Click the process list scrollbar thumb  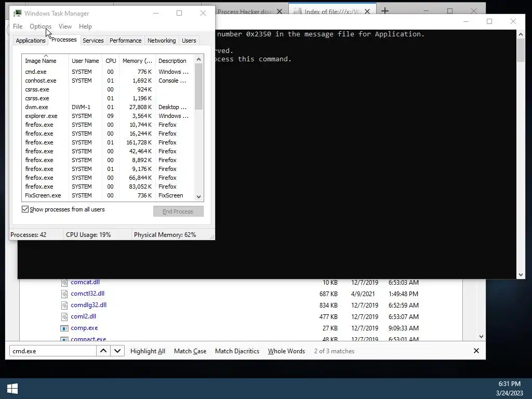[199, 87]
